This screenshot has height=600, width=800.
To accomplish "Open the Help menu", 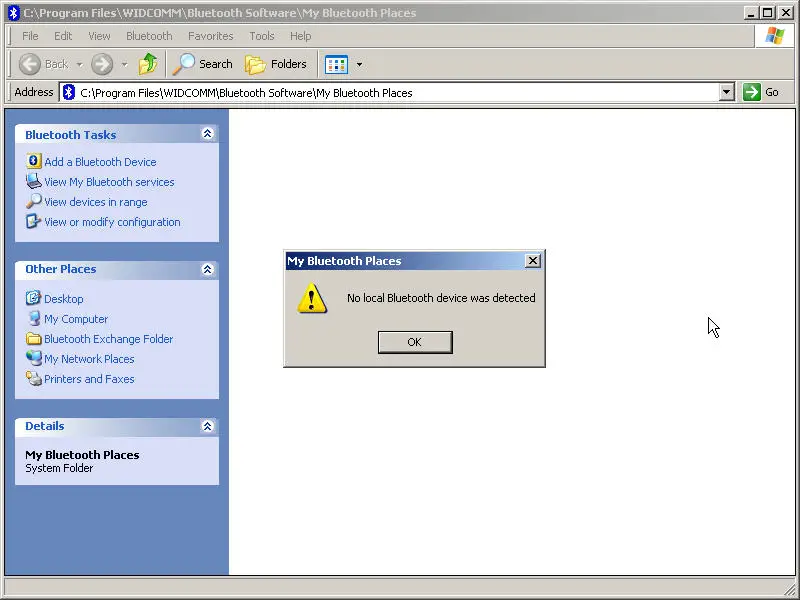I will tap(300, 36).
